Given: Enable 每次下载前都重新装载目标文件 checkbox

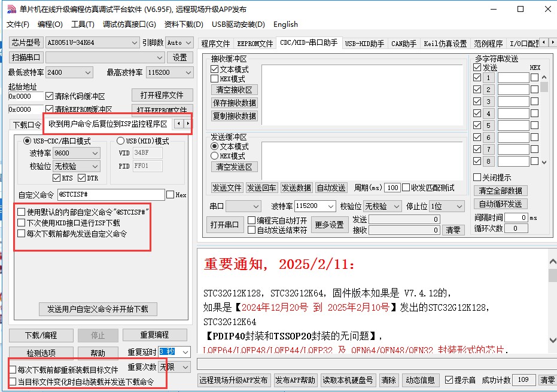Looking at the screenshot, I should [x=13, y=370].
